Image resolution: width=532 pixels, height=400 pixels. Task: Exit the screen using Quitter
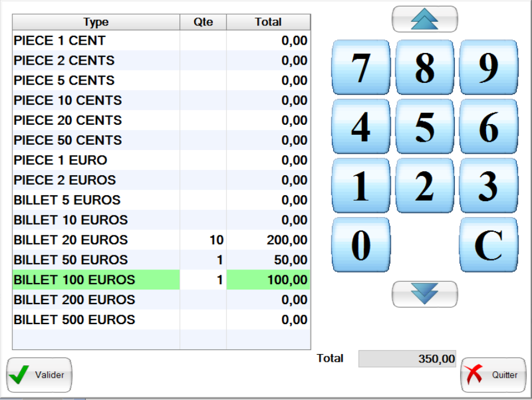pyautogui.click(x=493, y=375)
